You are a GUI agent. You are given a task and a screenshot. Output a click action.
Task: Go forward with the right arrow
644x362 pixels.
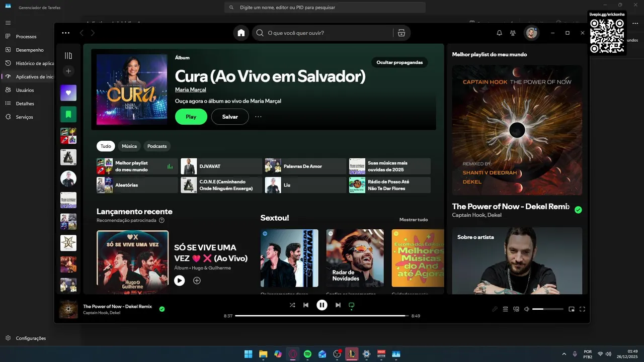(93, 33)
